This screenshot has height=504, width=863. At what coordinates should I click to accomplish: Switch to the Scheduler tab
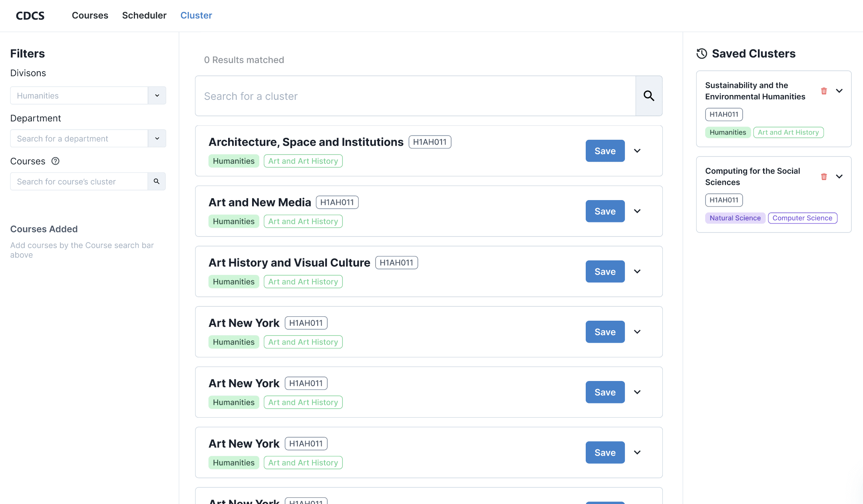pyautogui.click(x=144, y=16)
